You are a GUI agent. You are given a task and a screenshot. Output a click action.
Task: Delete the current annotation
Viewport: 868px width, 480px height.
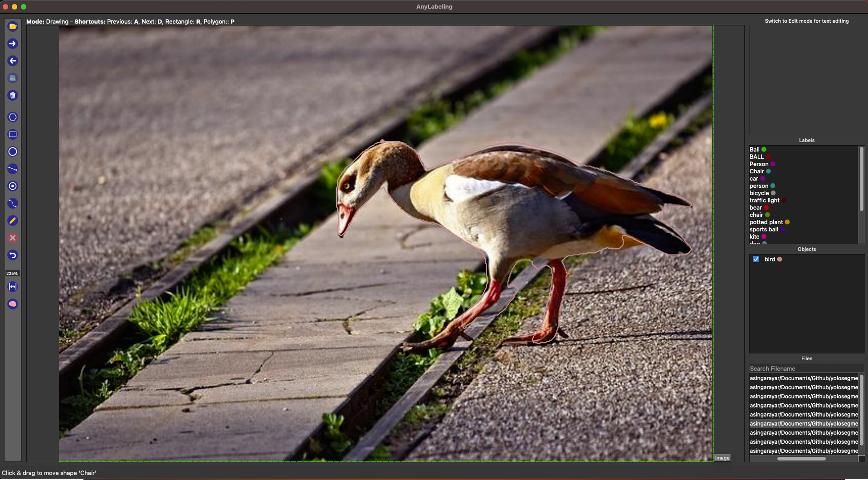coord(12,95)
